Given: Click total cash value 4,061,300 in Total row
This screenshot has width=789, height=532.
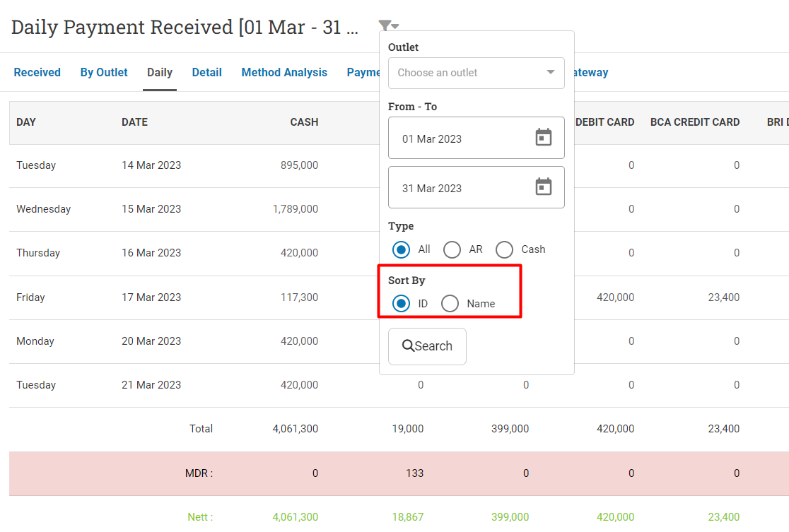Looking at the screenshot, I should coord(296,429).
